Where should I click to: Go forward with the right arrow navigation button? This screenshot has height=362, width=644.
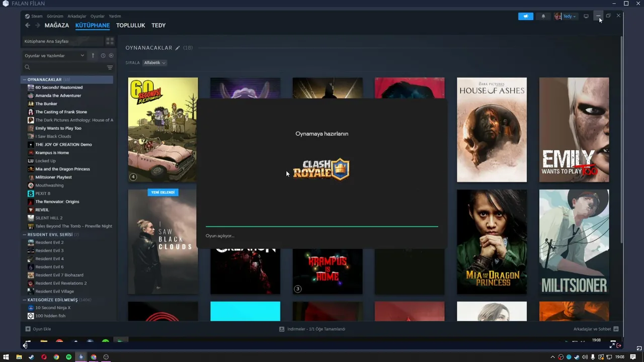click(x=37, y=25)
